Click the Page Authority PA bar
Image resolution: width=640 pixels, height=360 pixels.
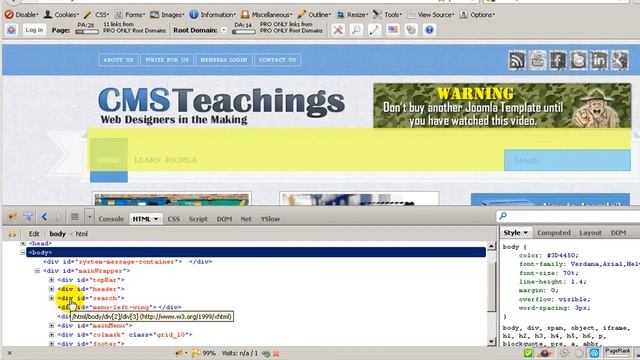click(87, 32)
